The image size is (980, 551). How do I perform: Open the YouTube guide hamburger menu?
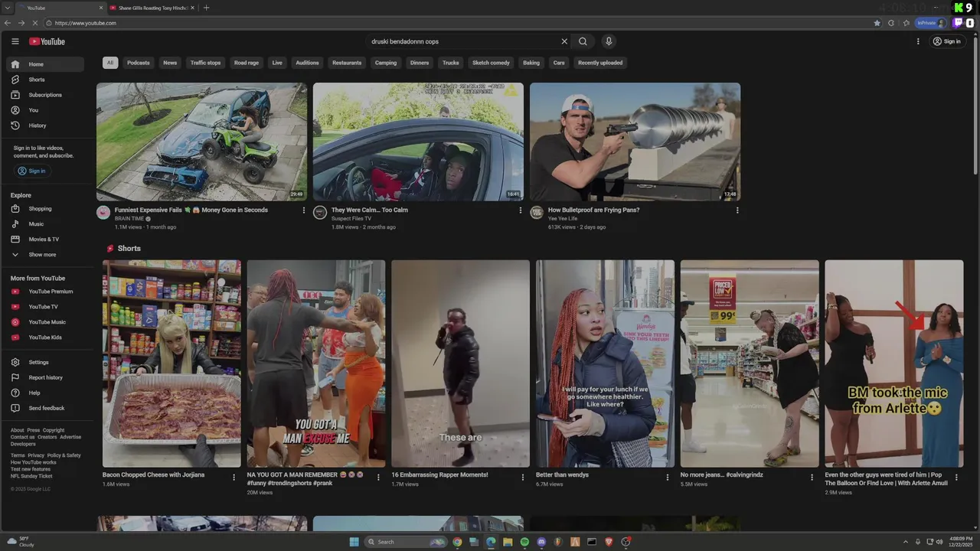(15, 41)
